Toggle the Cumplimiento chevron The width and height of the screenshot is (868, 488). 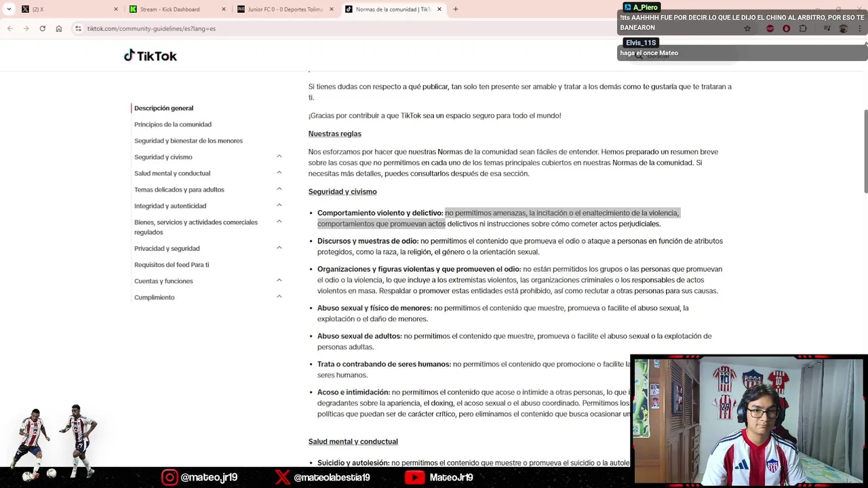pos(279,297)
